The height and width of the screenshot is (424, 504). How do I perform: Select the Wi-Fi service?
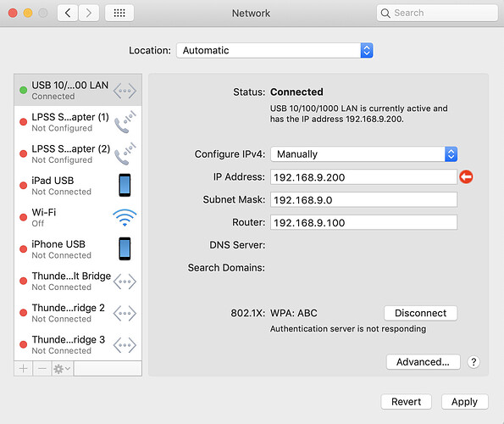78,217
